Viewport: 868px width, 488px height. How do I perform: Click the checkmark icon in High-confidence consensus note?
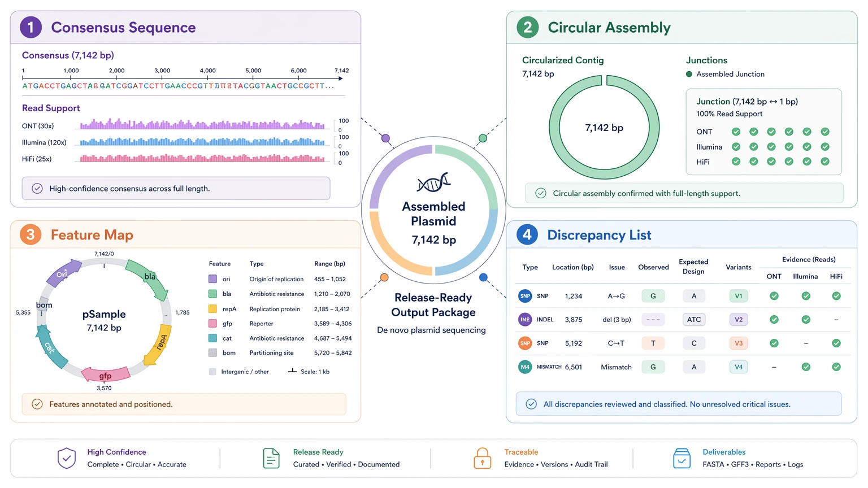click(37, 189)
